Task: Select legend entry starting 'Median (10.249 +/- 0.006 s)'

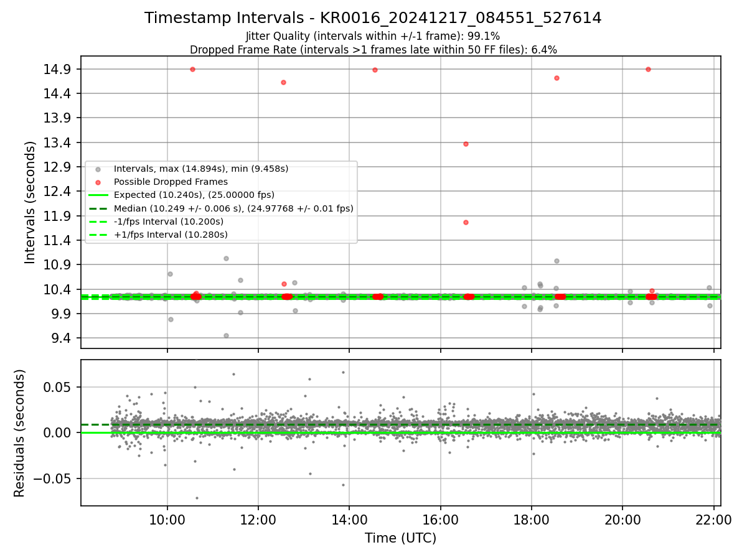Action: pos(233,208)
